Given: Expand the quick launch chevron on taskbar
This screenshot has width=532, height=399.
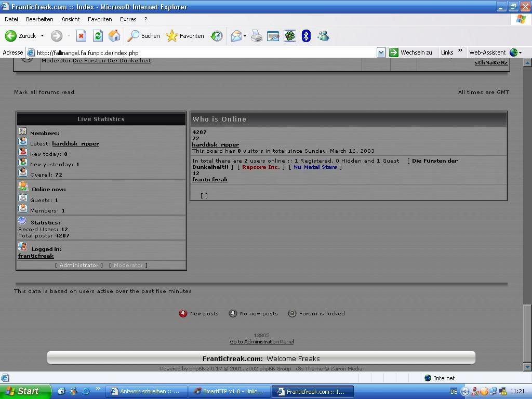Looking at the screenshot, I should pos(98,388).
